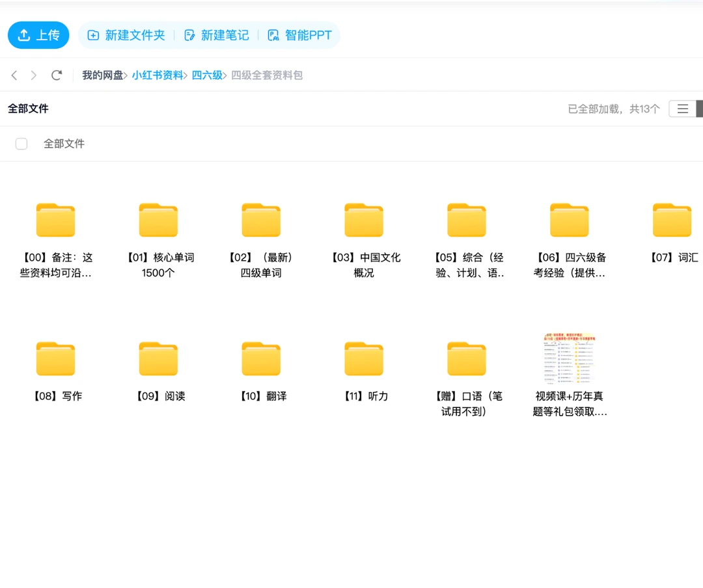The width and height of the screenshot is (703, 588).
Task: Navigate to 小红书资料 in breadcrumb
Action: pyautogui.click(x=158, y=75)
